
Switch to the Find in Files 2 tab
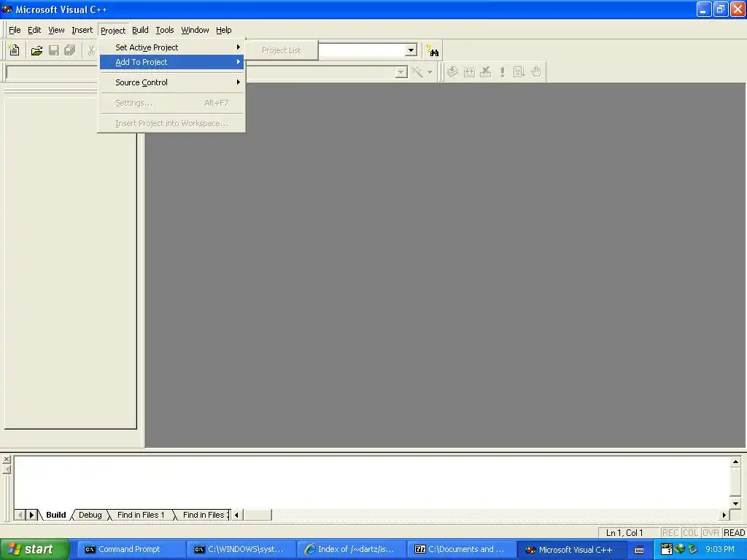tap(204, 515)
